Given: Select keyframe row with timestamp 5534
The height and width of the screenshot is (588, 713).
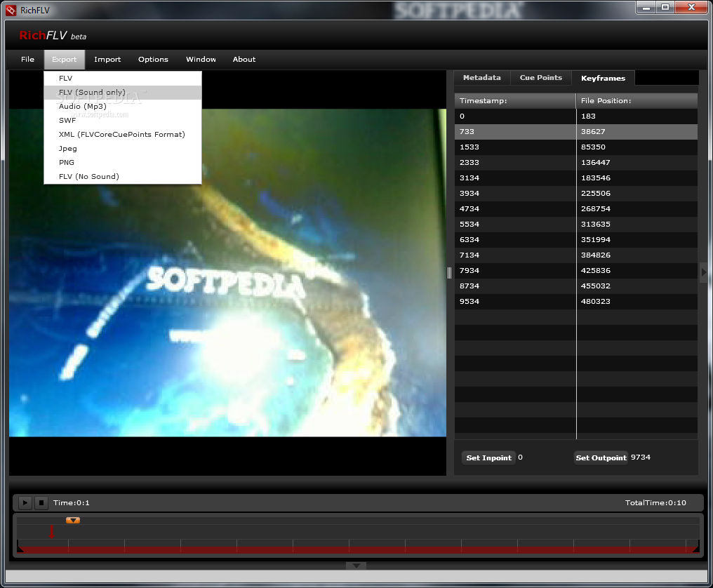Looking at the screenshot, I should [576, 225].
